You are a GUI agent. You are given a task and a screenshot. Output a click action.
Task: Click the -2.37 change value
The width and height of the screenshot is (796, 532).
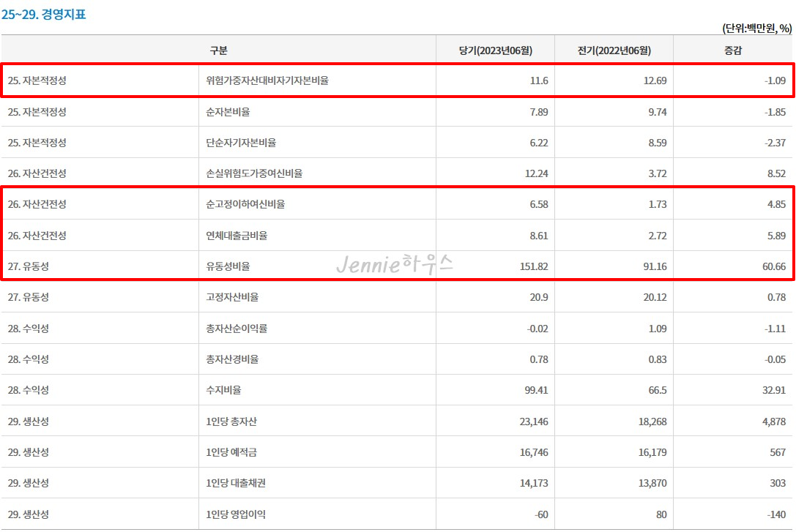pyautogui.click(x=775, y=143)
